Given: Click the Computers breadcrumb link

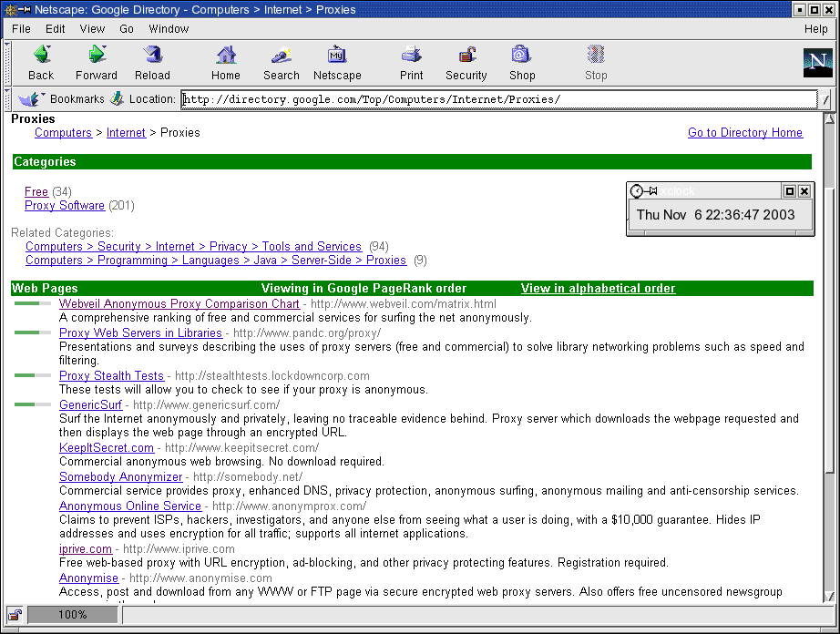Looking at the screenshot, I should click(63, 132).
